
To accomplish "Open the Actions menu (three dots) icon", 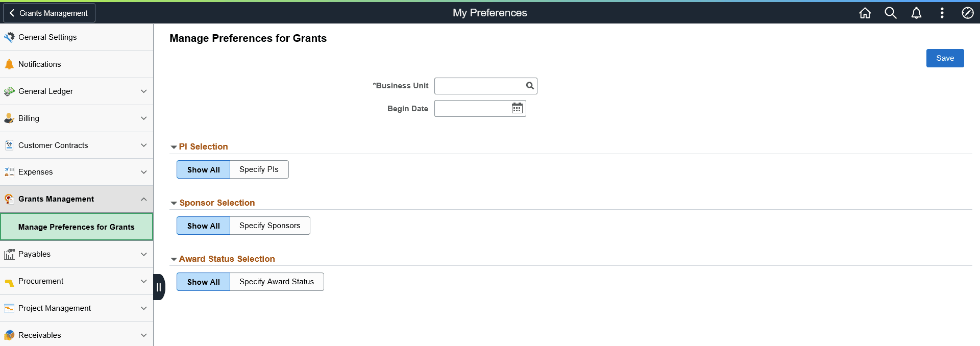I will [x=942, y=13].
